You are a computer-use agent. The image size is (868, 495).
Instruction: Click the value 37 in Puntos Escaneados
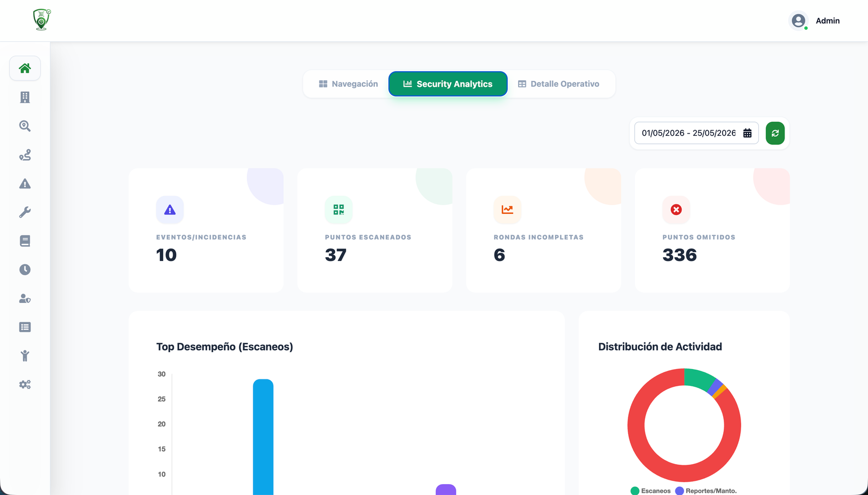click(336, 255)
